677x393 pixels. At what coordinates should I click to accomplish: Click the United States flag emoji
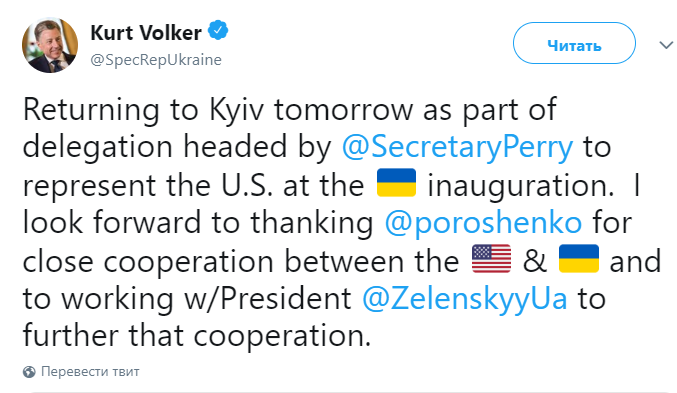[x=491, y=259]
